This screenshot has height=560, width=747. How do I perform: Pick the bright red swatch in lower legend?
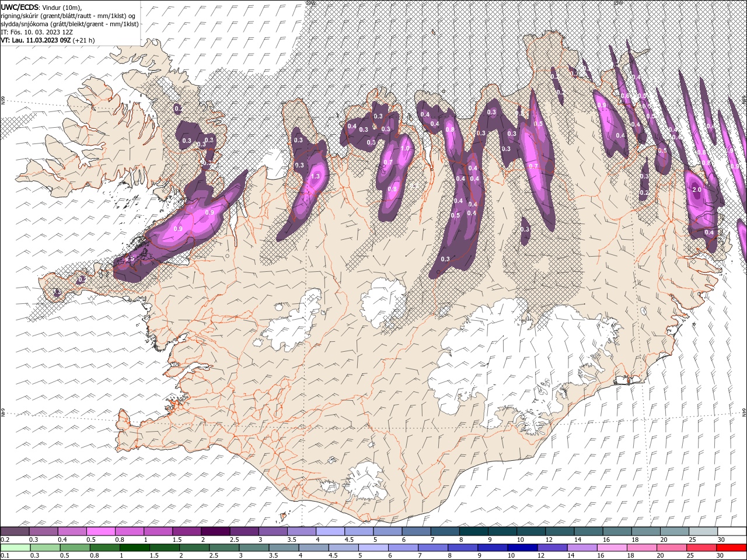point(732,548)
